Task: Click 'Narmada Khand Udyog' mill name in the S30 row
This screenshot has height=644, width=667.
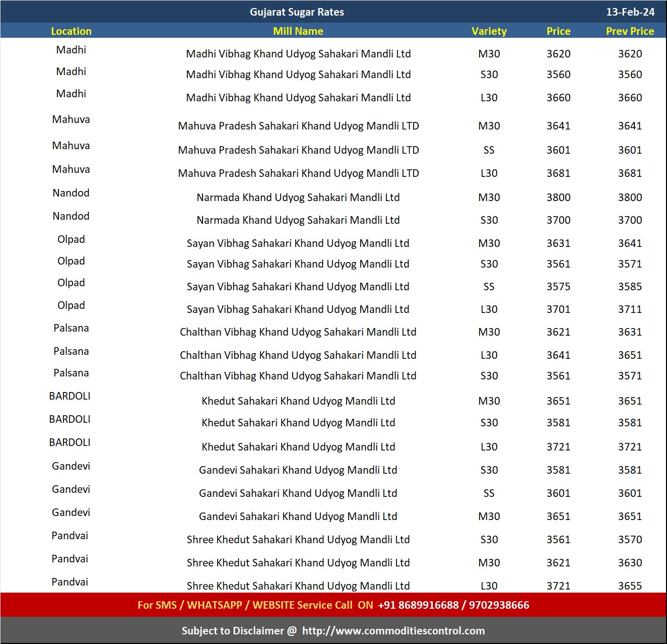Action: (298, 220)
